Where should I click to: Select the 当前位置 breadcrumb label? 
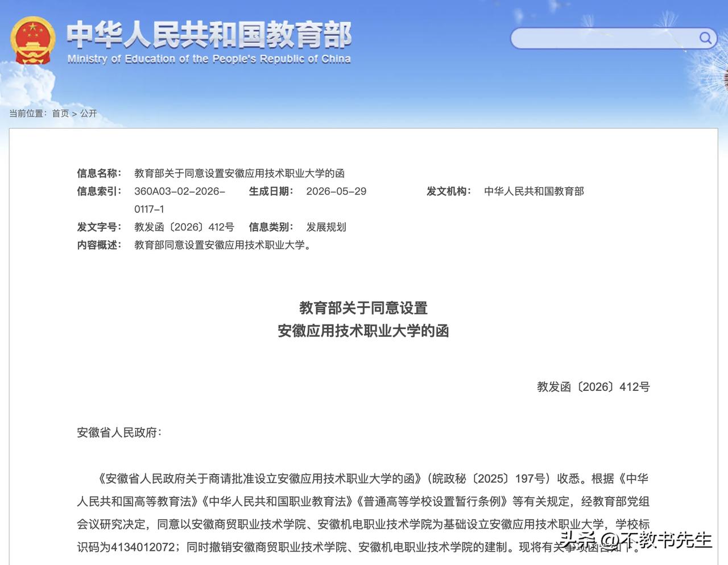(x=28, y=113)
